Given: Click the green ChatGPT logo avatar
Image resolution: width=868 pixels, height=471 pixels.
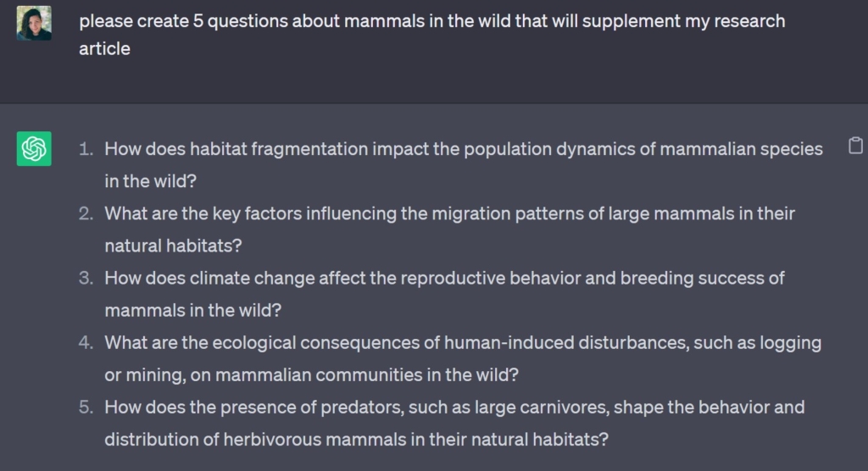Looking at the screenshot, I should (34, 149).
